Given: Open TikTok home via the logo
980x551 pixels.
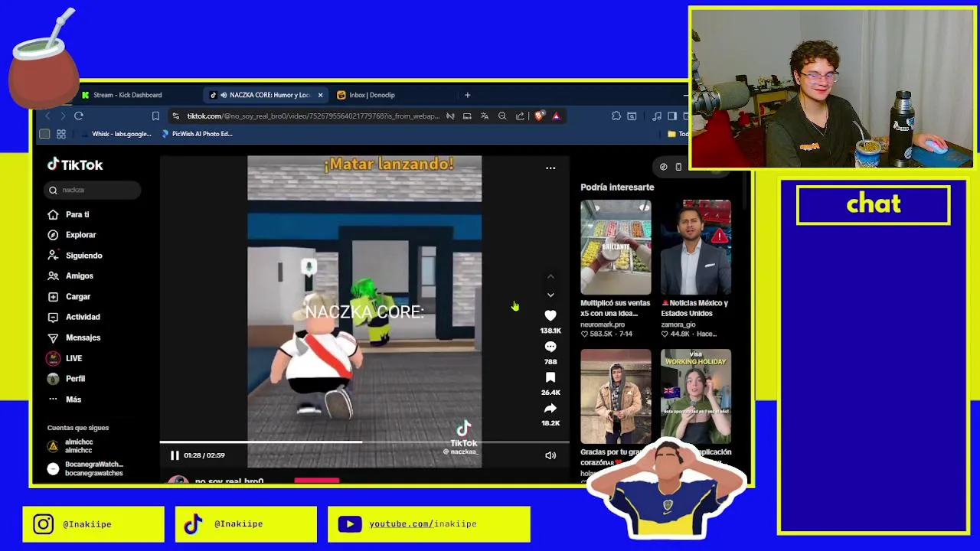Looking at the screenshot, I should coord(75,165).
